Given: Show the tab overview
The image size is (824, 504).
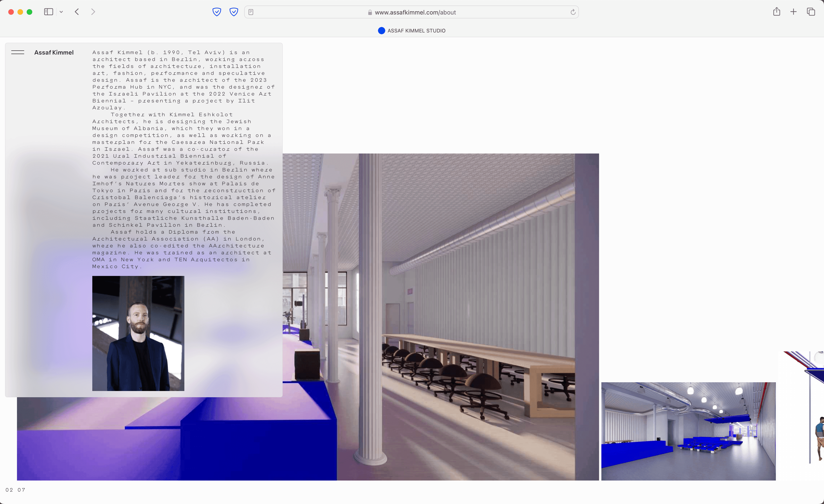Looking at the screenshot, I should pos(811,12).
